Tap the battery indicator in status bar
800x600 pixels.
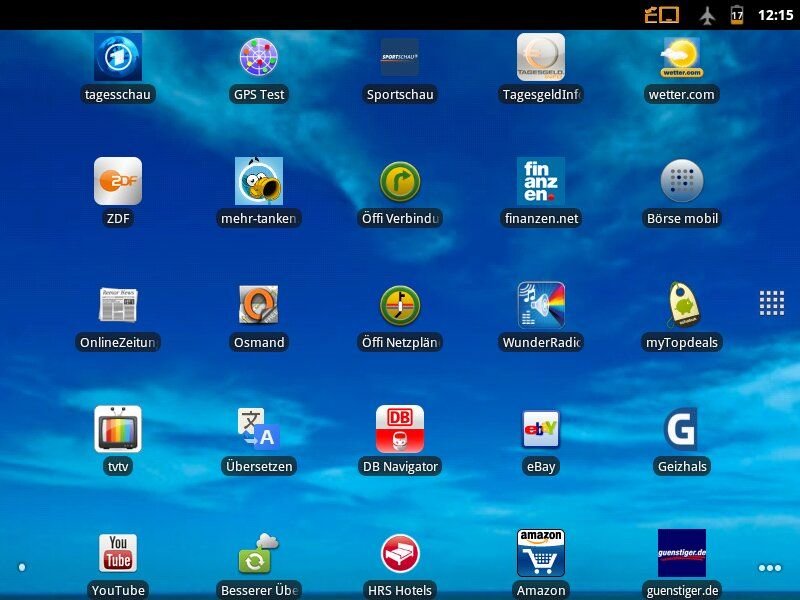[x=737, y=15]
